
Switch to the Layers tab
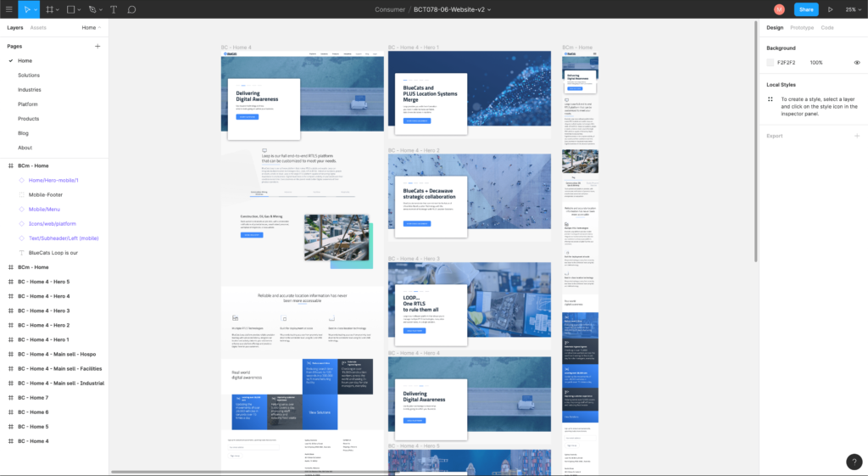15,28
